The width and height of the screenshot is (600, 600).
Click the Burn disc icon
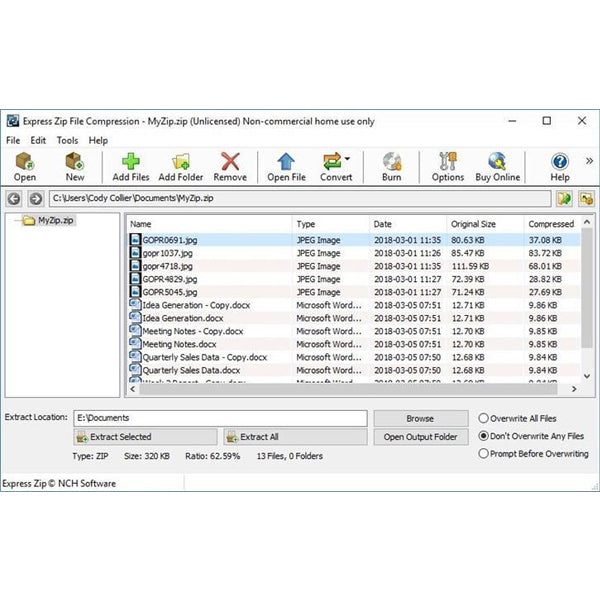pyautogui.click(x=392, y=166)
